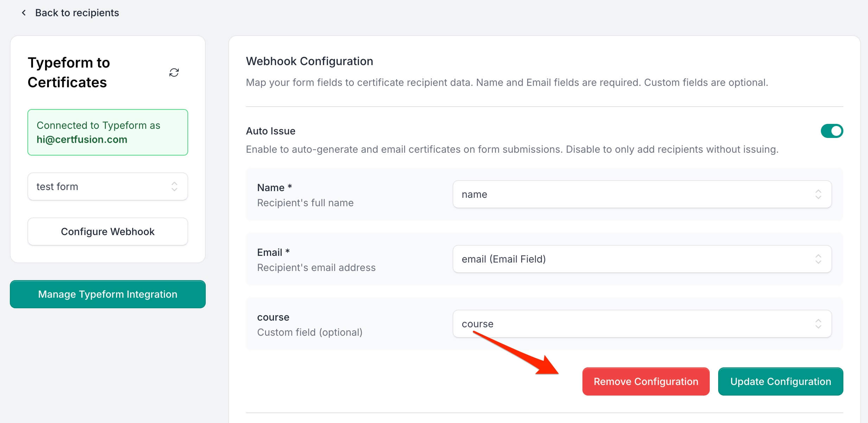Refresh the Typeform connection with sync icon

click(x=174, y=72)
